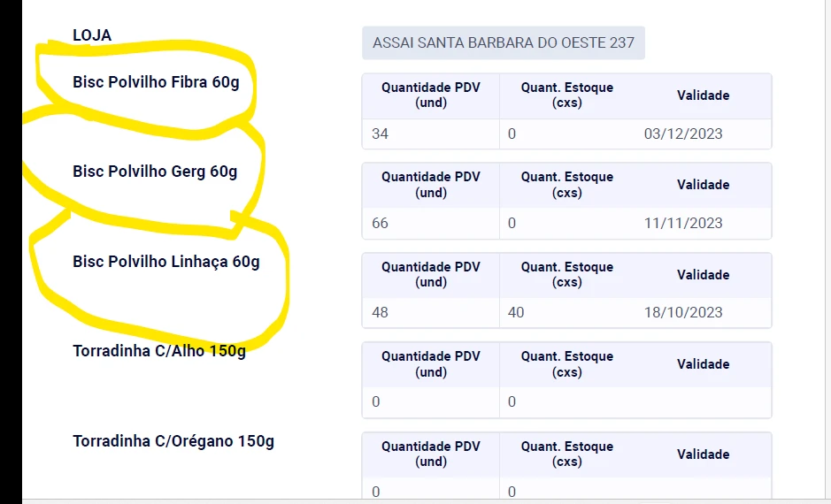The height and width of the screenshot is (504, 831).
Task: Select the Torradinha C/Alho 150g label
Action: (x=159, y=351)
